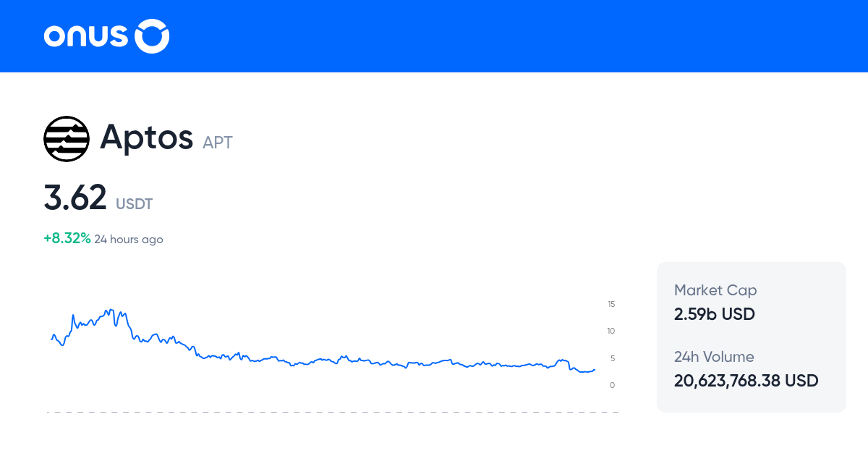Image resolution: width=868 pixels, height=456 pixels.
Task: Click the 0 label on chart axis
Action: [613, 385]
